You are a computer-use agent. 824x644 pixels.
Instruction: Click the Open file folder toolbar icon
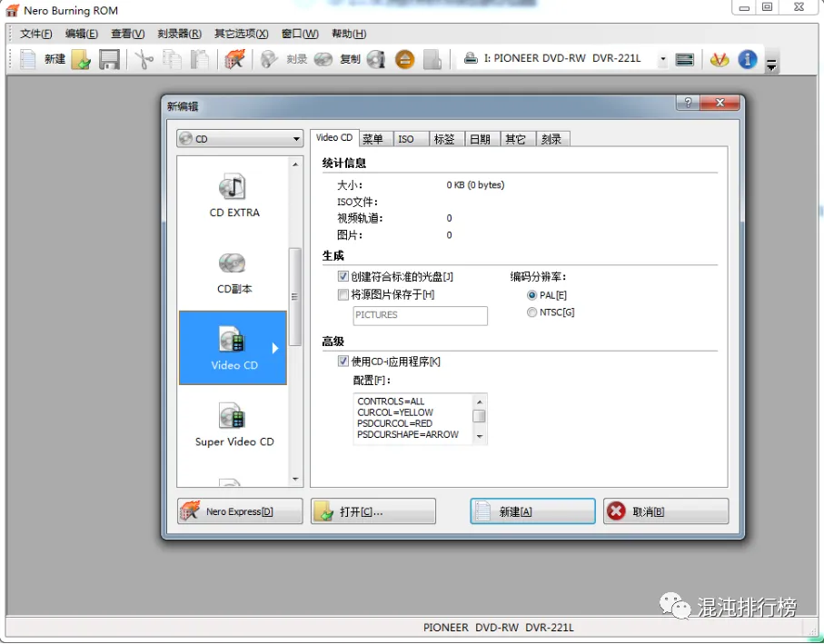tap(81, 59)
